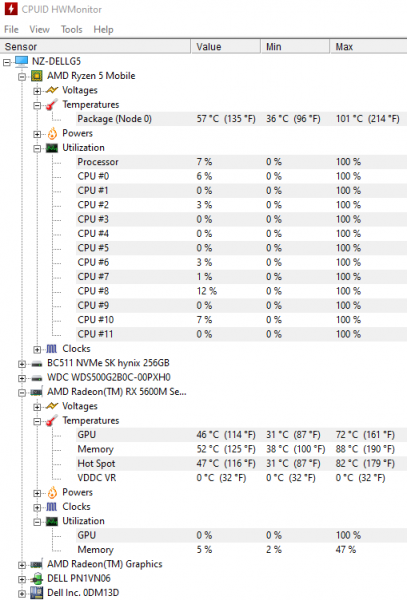Select the AMD Ryzen 5 Mobile chip icon
Viewport: 407px width, 600px height.
tap(36, 76)
